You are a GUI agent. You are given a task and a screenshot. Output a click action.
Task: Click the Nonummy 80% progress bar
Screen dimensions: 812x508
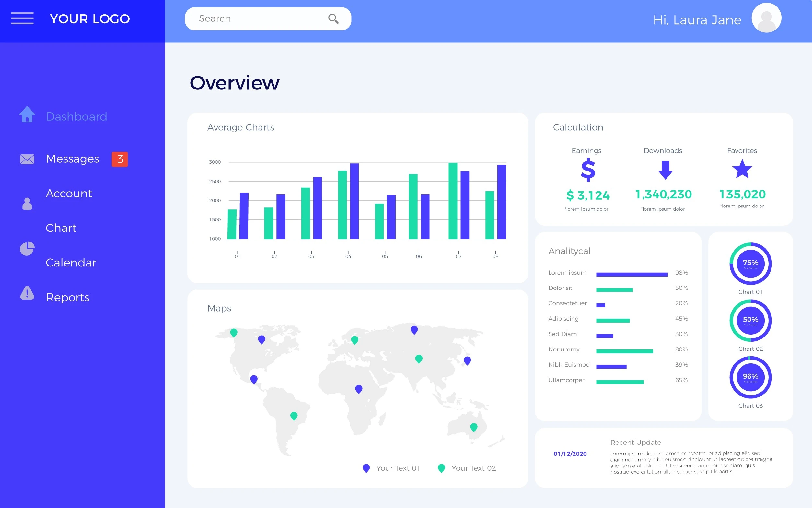625,351
